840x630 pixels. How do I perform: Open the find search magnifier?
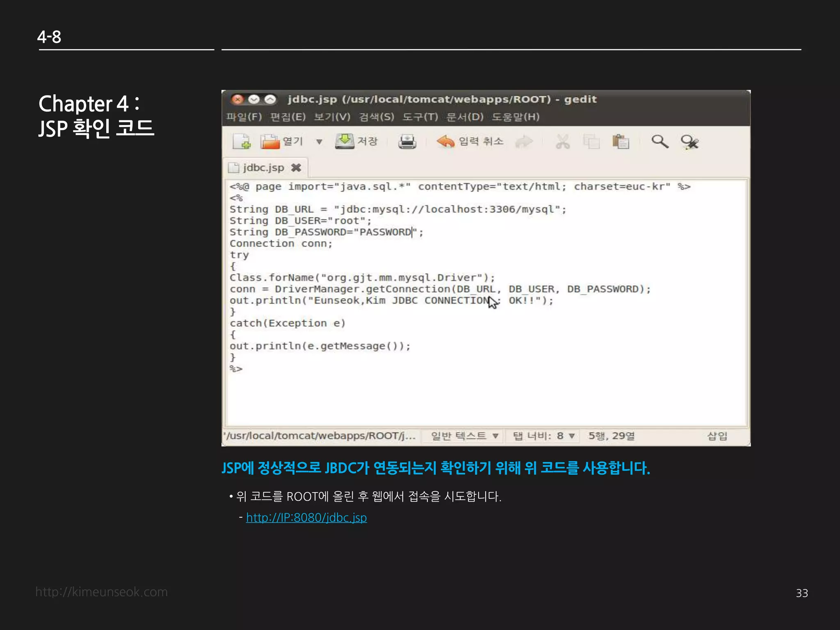tap(660, 142)
